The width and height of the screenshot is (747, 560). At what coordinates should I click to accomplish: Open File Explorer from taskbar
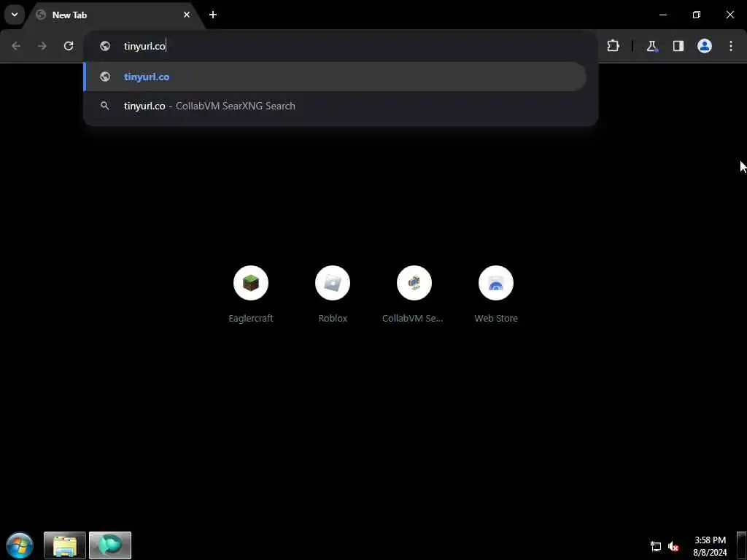point(65,545)
